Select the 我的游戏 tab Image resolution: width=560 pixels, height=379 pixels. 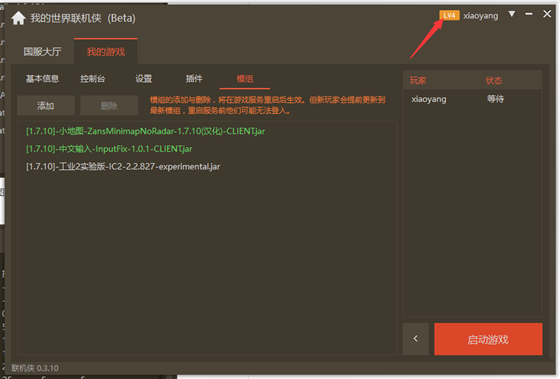point(106,52)
